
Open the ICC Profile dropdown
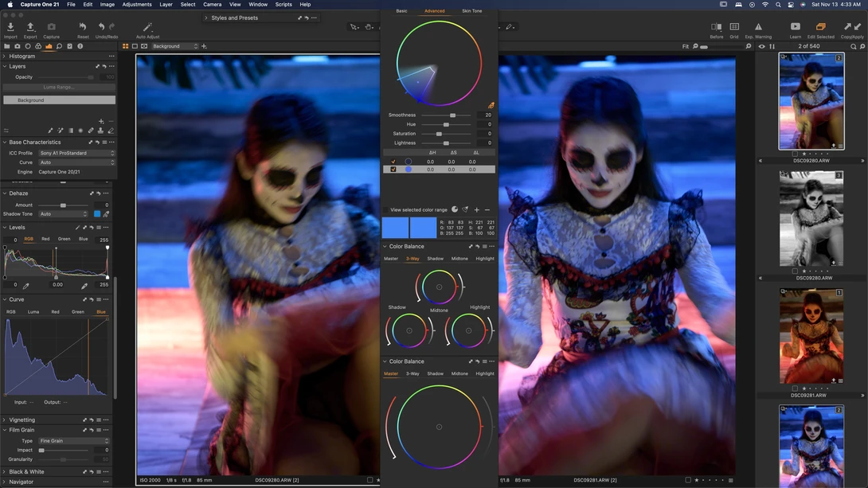77,154
